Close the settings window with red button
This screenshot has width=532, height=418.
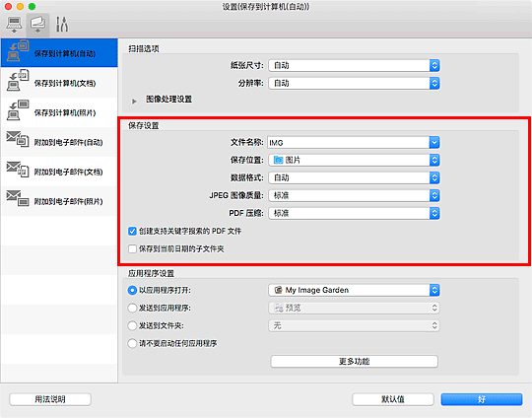click(x=8, y=7)
